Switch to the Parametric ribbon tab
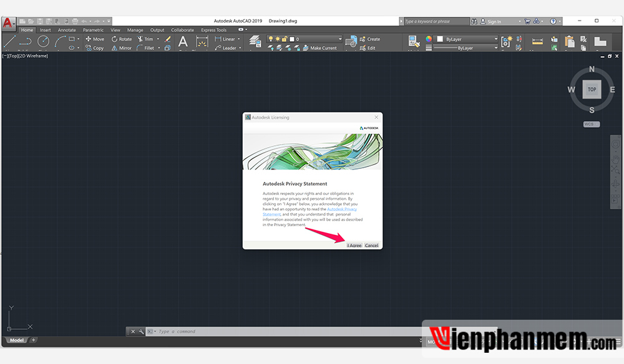This screenshot has width=624, height=364. pyautogui.click(x=93, y=30)
